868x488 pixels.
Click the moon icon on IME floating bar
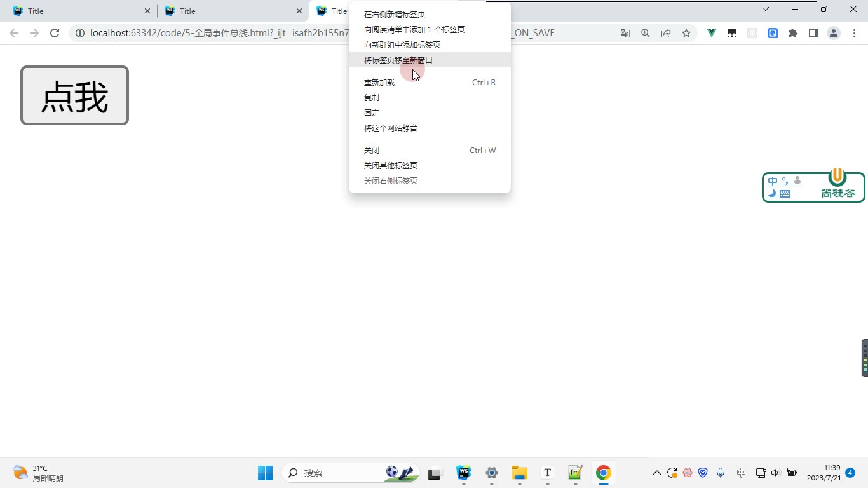(x=772, y=194)
